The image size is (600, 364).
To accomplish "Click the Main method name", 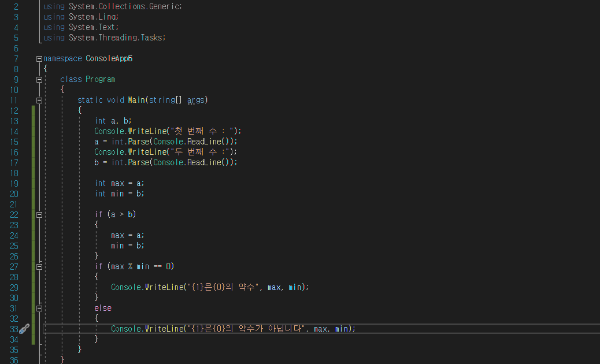I will pyautogui.click(x=136, y=100).
